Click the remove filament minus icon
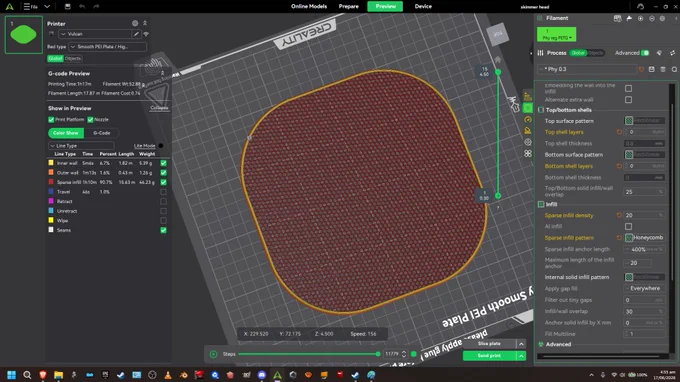Screen dimensions: 680x382 [x=652, y=19]
